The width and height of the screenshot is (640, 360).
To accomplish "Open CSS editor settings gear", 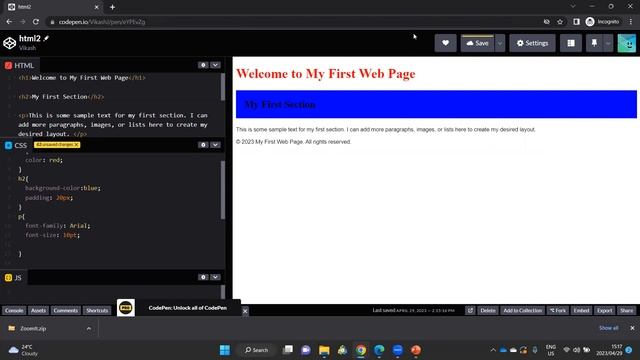I will [203, 145].
